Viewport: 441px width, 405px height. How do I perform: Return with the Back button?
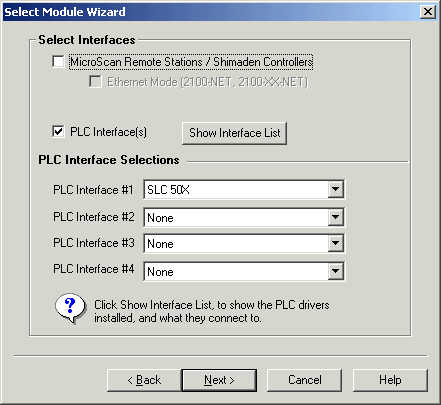coord(144,380)
